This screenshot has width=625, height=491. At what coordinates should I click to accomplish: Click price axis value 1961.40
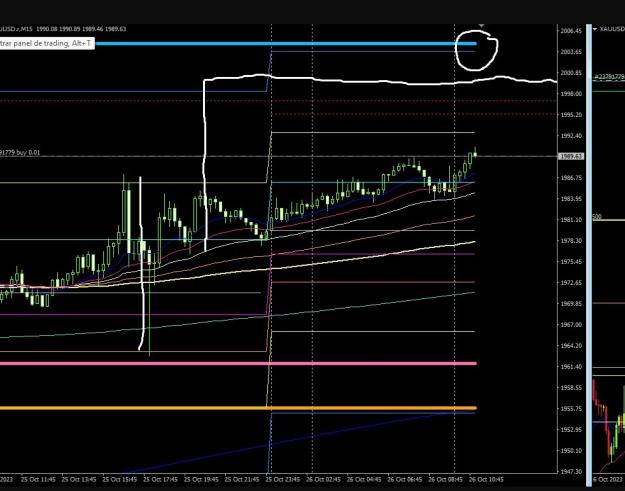571,367
